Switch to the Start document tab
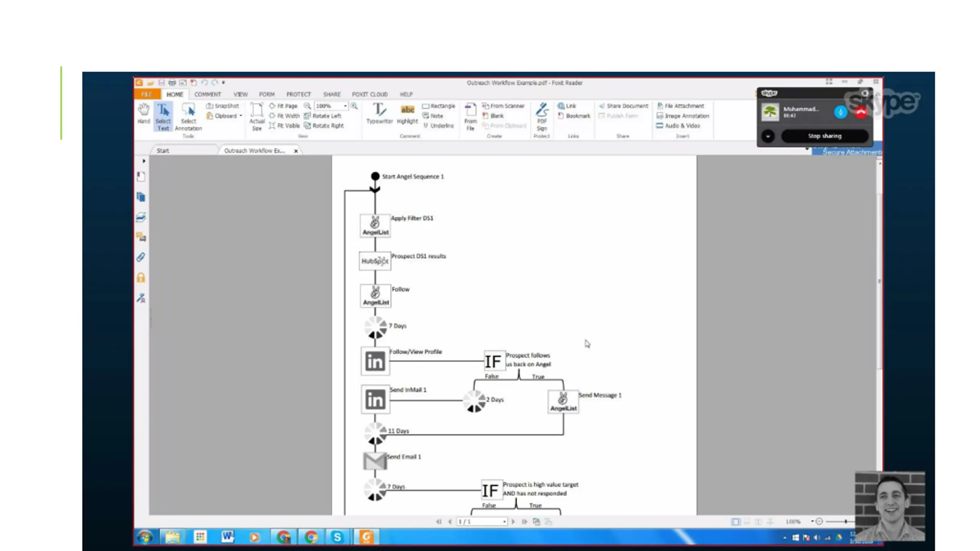 tap(163, 151)
